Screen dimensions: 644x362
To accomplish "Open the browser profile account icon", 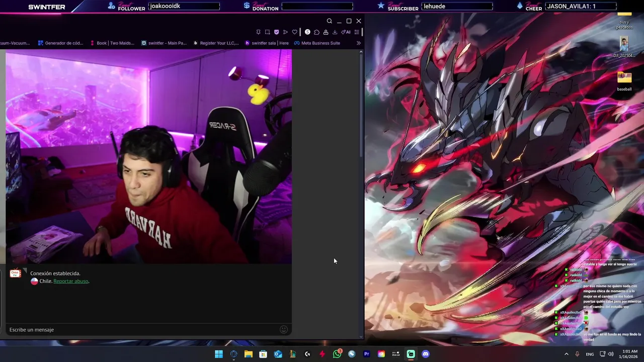I will 326,32.
